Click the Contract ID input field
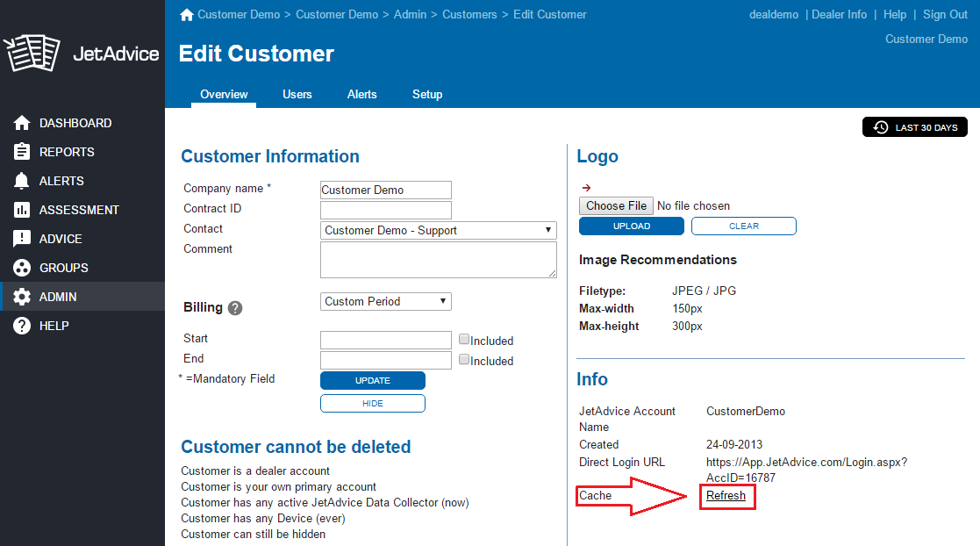Viewport: 980px width, 546px height. 385,210
